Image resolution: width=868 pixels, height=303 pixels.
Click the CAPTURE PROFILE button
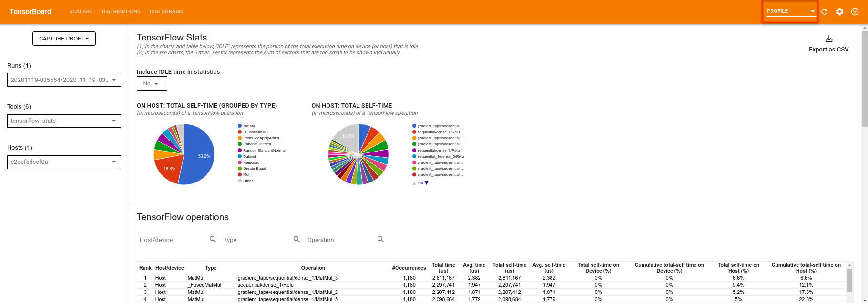[64, 39]
